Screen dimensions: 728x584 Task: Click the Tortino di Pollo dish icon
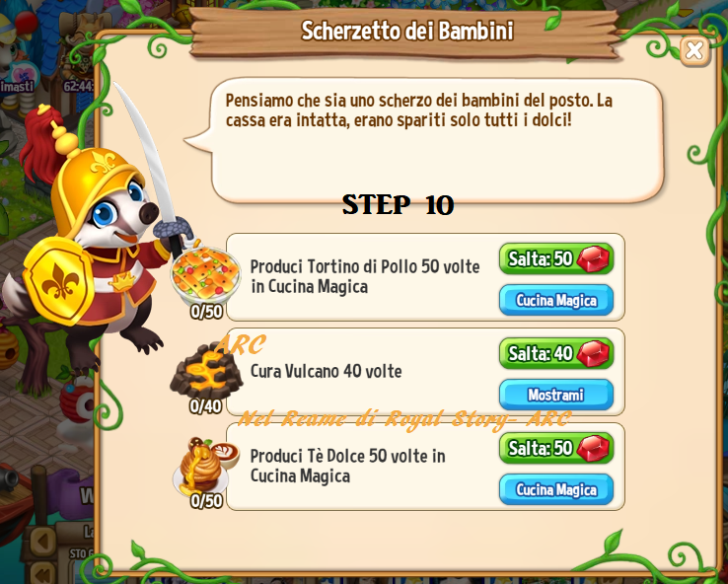pos(206,275)
